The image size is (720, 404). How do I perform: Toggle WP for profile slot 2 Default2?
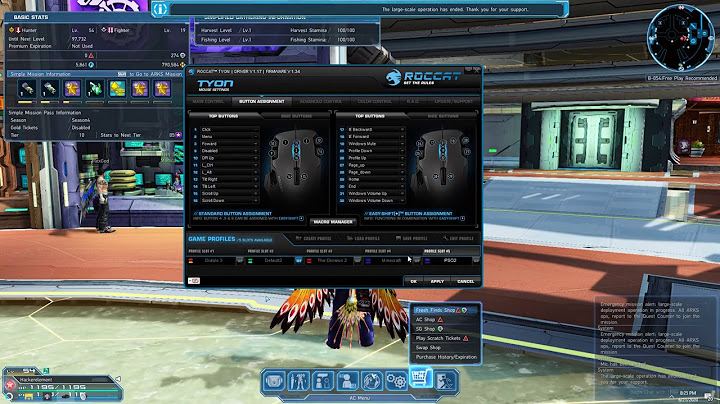click(298, 260)
